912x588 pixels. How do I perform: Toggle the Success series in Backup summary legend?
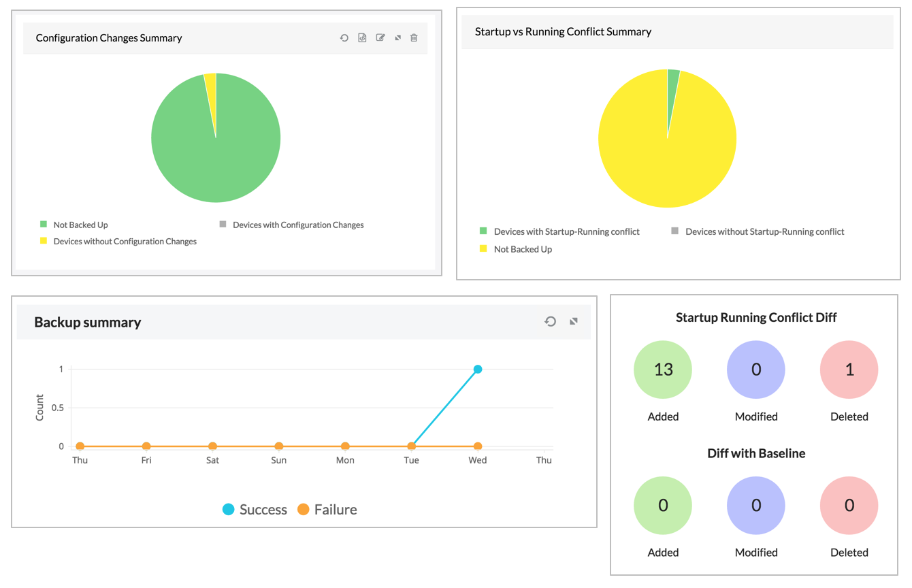tap(255, 510)
